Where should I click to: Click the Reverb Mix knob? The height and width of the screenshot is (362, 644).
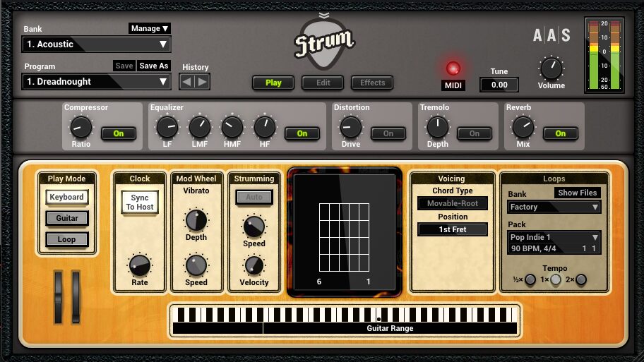coord(523,128)
